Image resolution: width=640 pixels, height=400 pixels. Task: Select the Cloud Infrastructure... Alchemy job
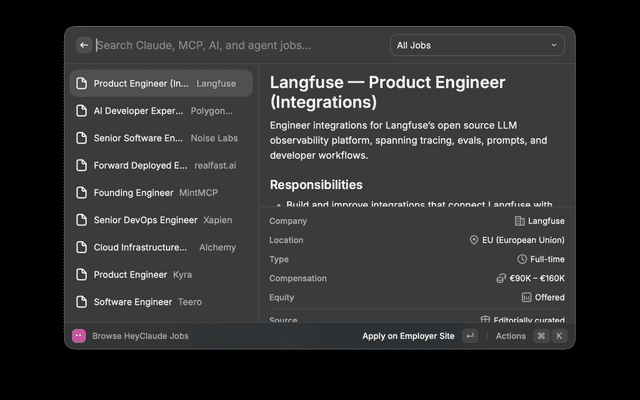tap(161, 247)
